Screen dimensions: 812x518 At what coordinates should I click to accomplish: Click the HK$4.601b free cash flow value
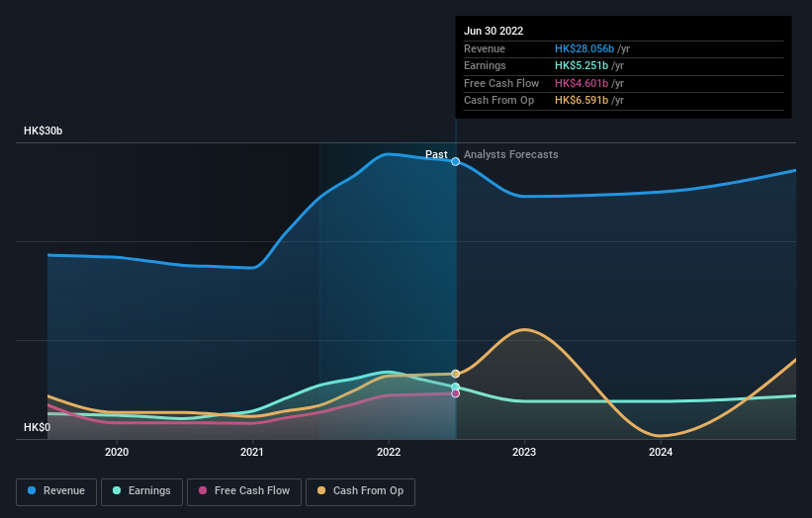[582, 83]
